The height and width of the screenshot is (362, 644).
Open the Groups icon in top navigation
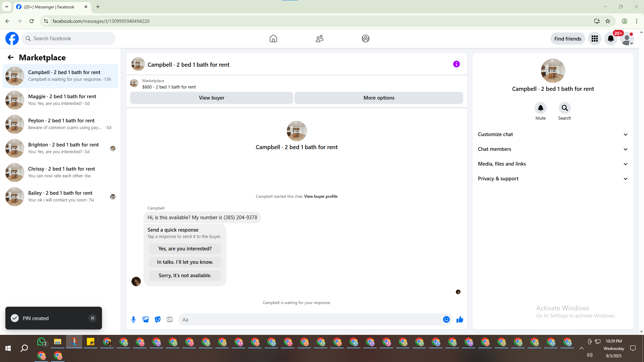pyautogui.click(x=366, y=39)
